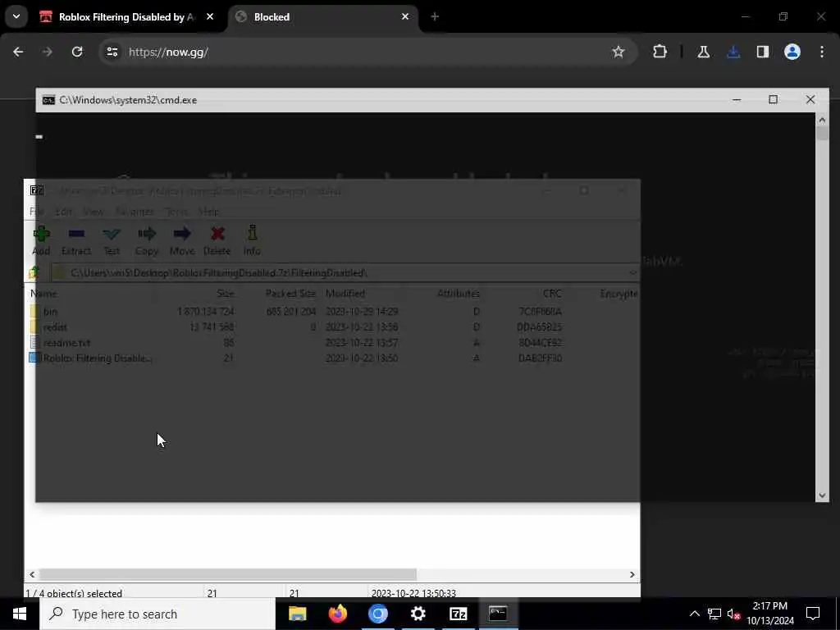Screen dimensions: 840x630
Task: Click the 7-Zip scroll right arrow
Action: (632, 574)
